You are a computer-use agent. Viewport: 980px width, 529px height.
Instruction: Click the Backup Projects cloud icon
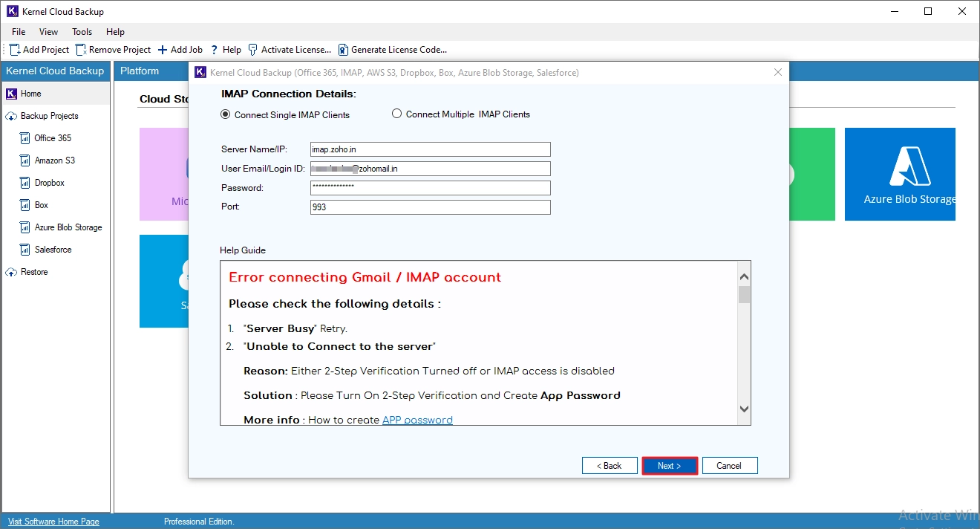pos(11,116)
